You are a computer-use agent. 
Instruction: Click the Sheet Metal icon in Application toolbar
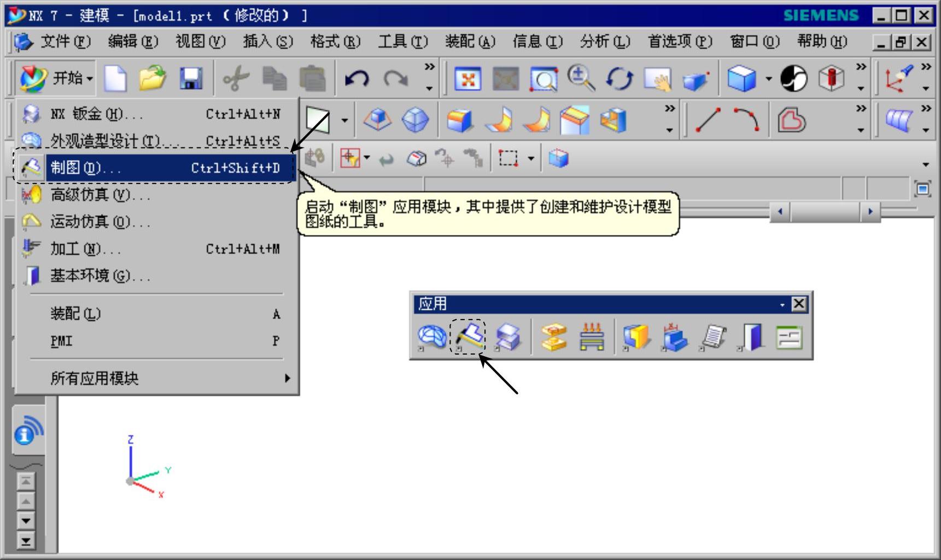point(508,337)
